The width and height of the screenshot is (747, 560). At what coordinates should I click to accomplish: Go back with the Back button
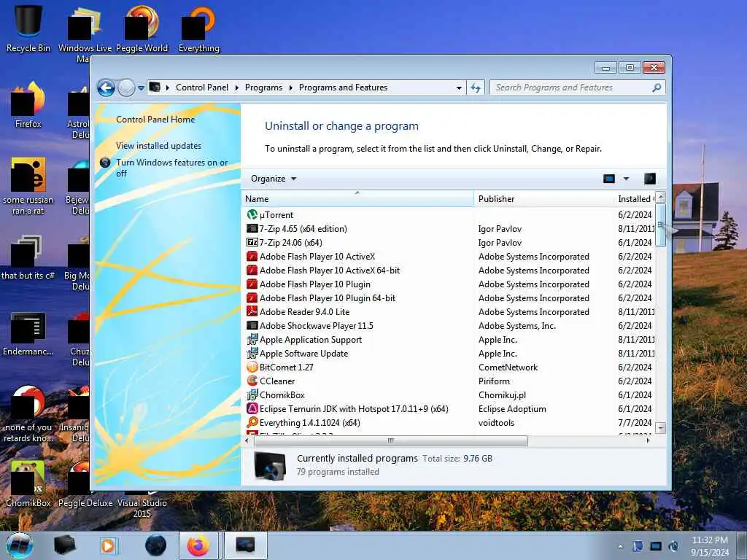coord(106,88)
